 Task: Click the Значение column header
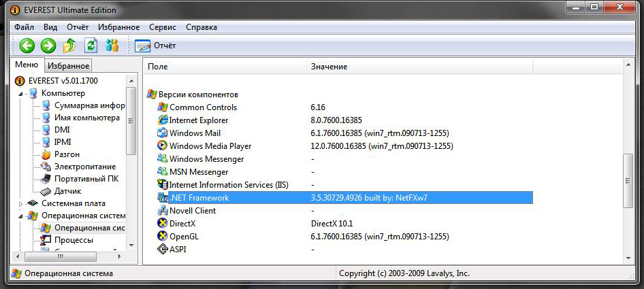click(420, 67)
